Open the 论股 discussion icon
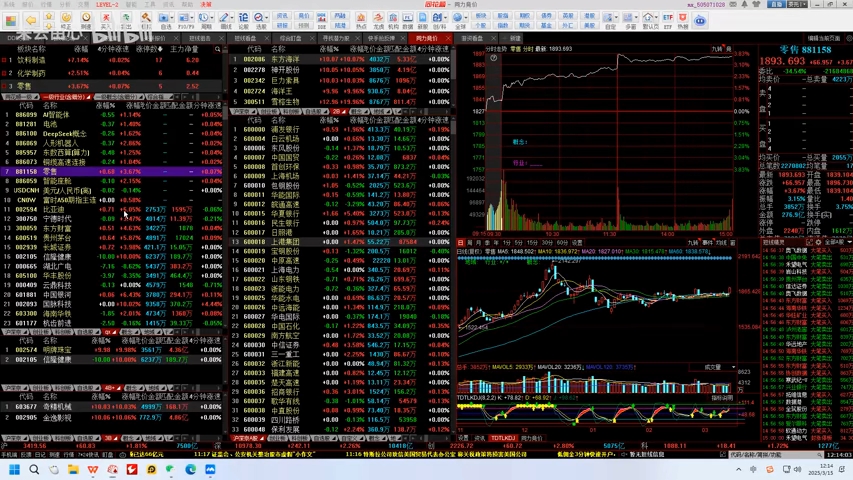The height and width of the screenshot is (480, 853). [243, 21]
